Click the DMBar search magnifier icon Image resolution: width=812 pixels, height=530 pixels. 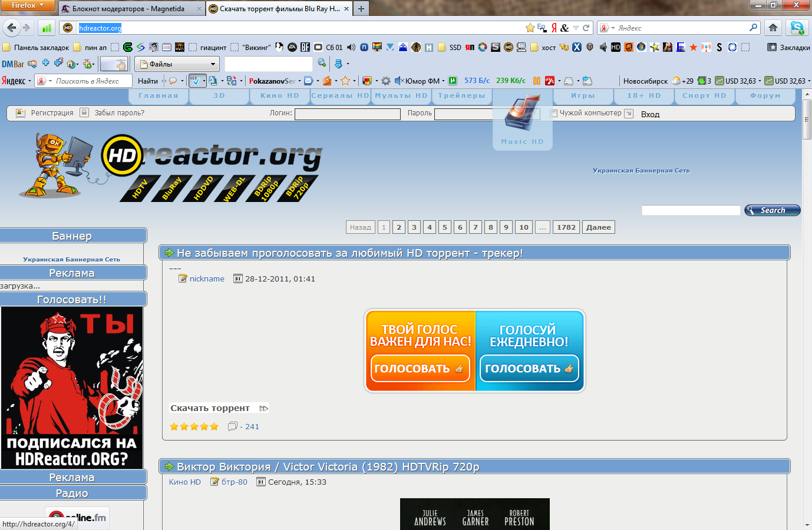(322, 63)
